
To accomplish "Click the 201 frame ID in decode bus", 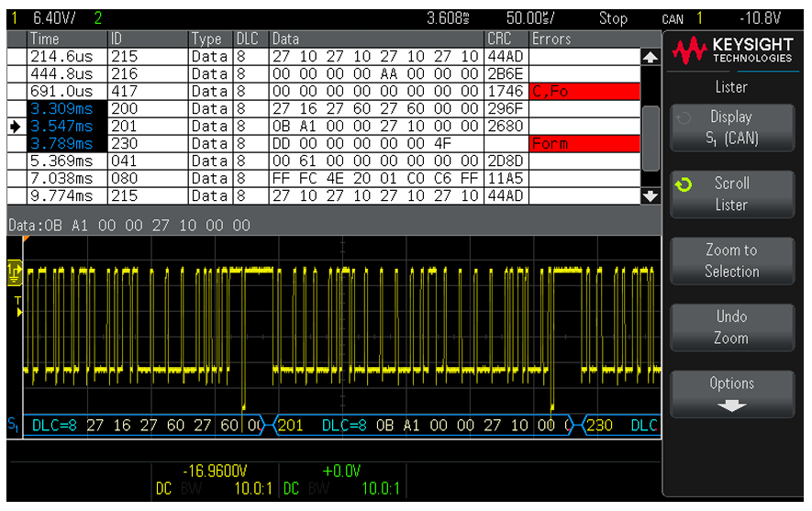I will click(290, 426).
